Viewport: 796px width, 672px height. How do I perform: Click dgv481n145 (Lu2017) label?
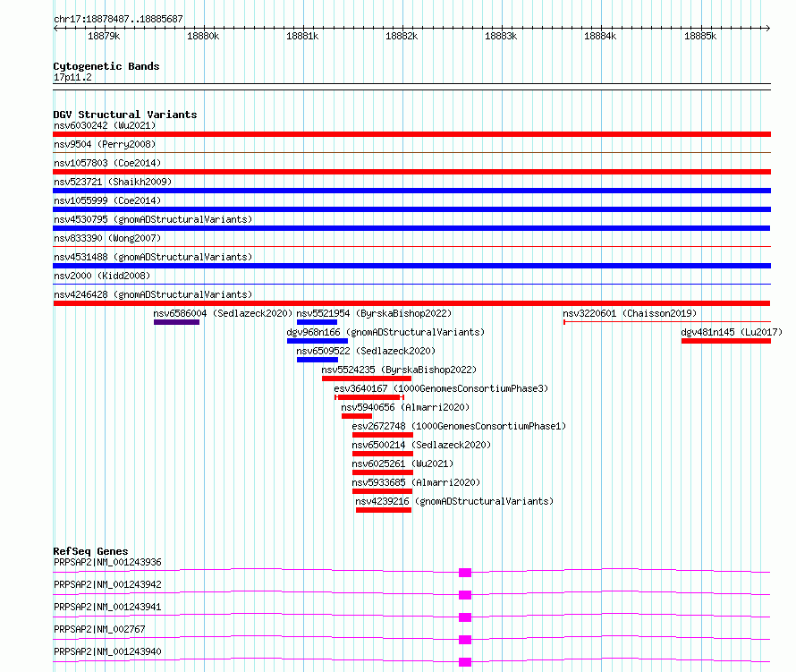732,332
